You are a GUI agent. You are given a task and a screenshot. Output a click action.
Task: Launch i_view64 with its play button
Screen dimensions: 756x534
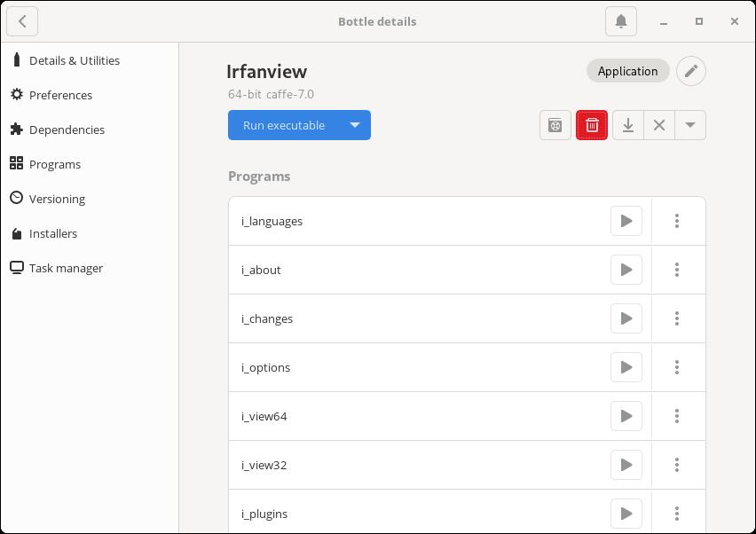626,416
